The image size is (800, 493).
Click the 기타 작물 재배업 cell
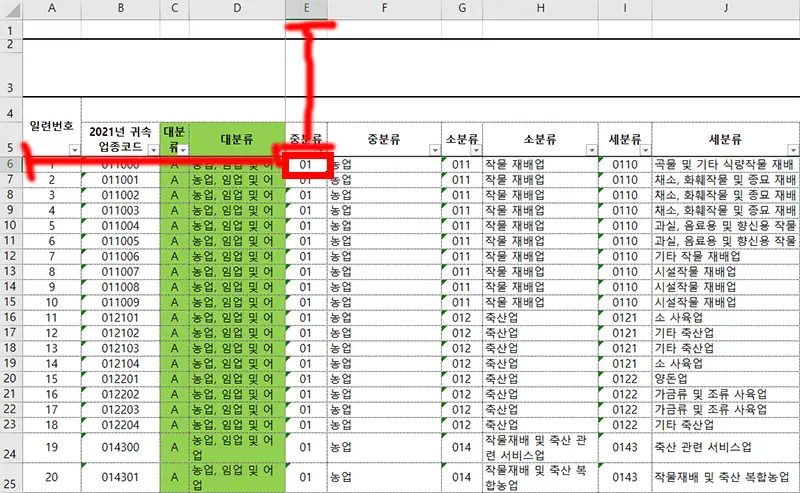pyautogui.click(x=726, y=256)
